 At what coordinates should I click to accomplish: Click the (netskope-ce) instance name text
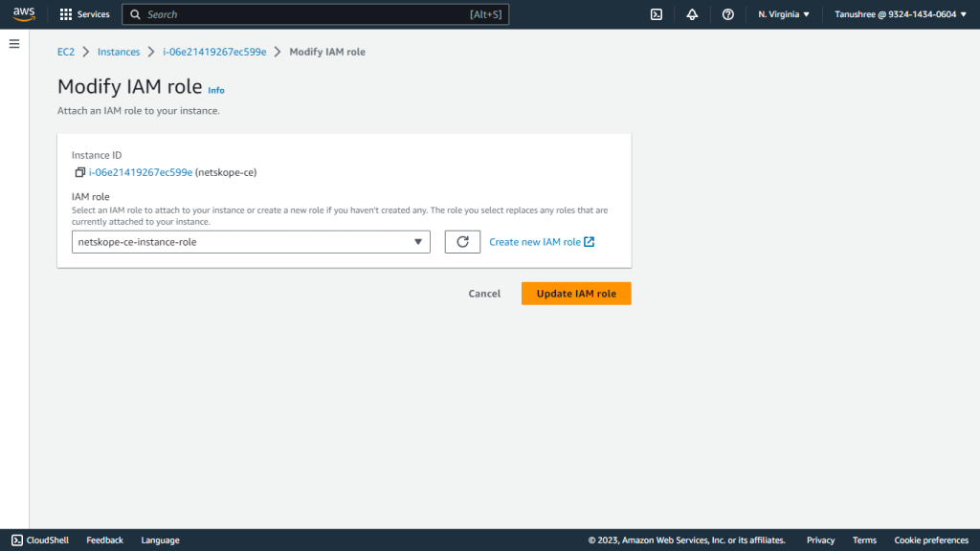(226, 172)
